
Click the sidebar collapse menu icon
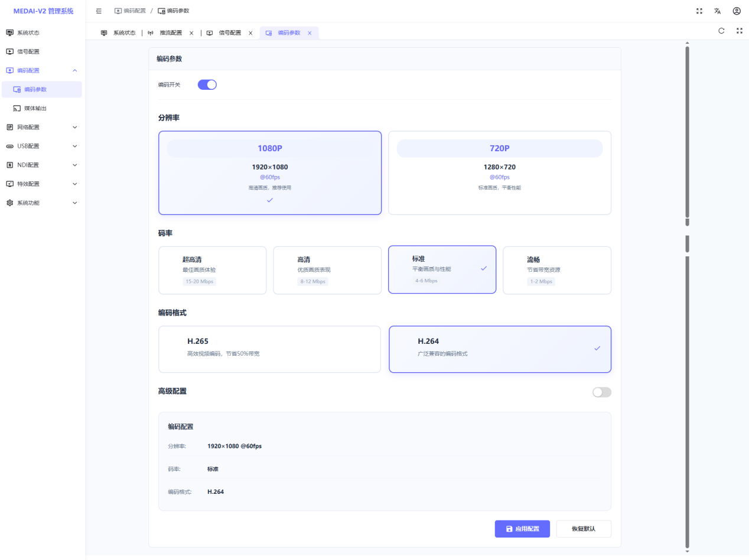99,11
